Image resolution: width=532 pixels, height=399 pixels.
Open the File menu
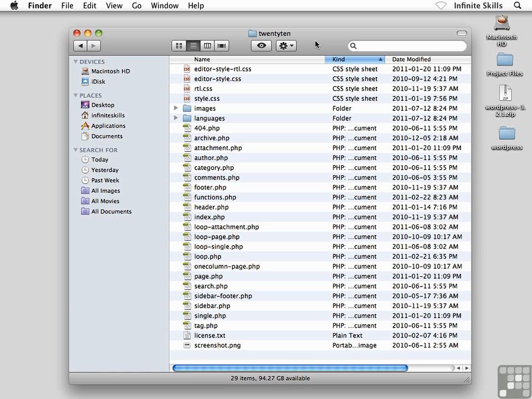[67, 6]
